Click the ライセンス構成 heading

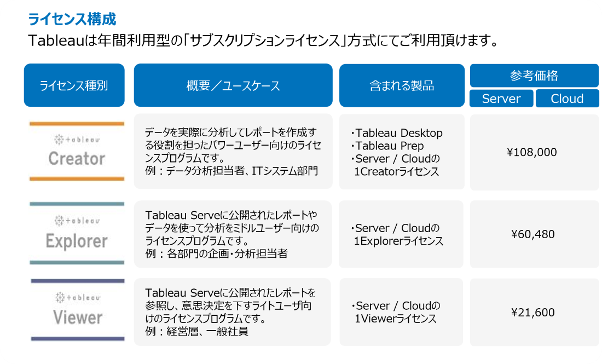point(72,19)
